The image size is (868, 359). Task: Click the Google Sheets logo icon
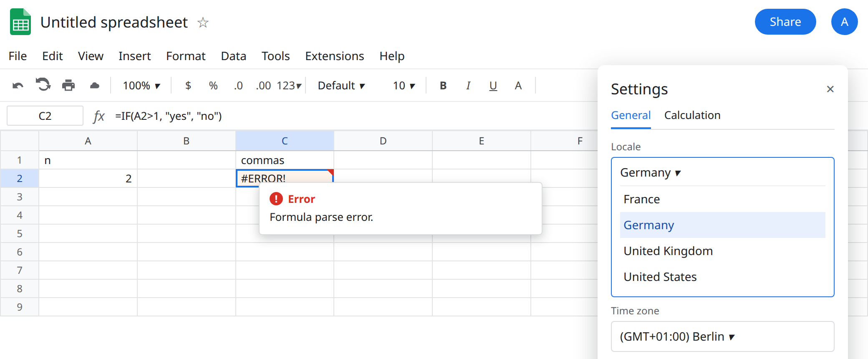tap(20, 22)
